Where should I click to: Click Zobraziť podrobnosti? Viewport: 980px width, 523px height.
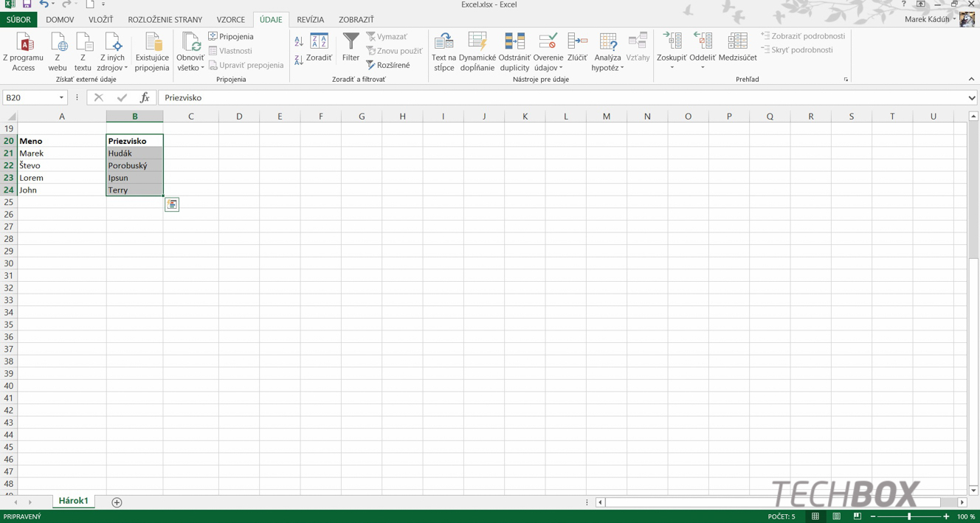[803, 36]
